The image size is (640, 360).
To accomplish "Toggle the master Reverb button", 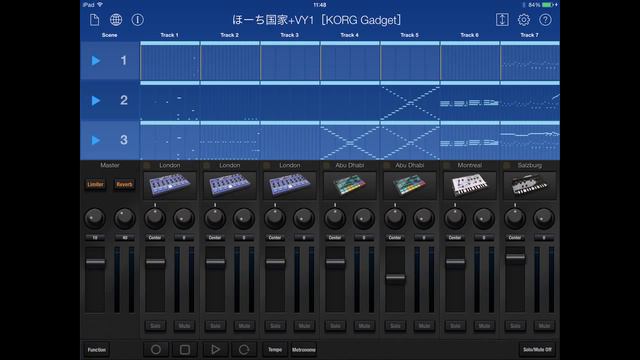I will tap(124, 184).
